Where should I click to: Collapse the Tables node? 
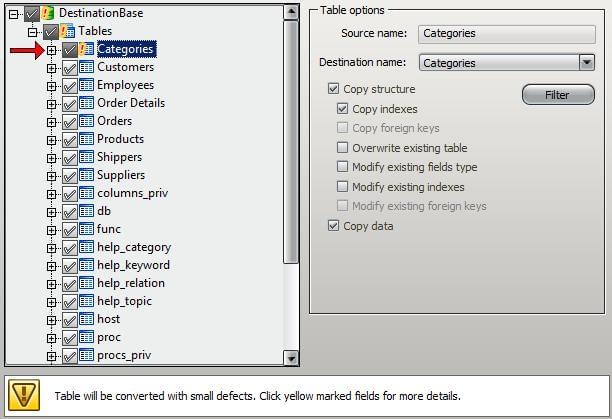[x=33, y=32]
